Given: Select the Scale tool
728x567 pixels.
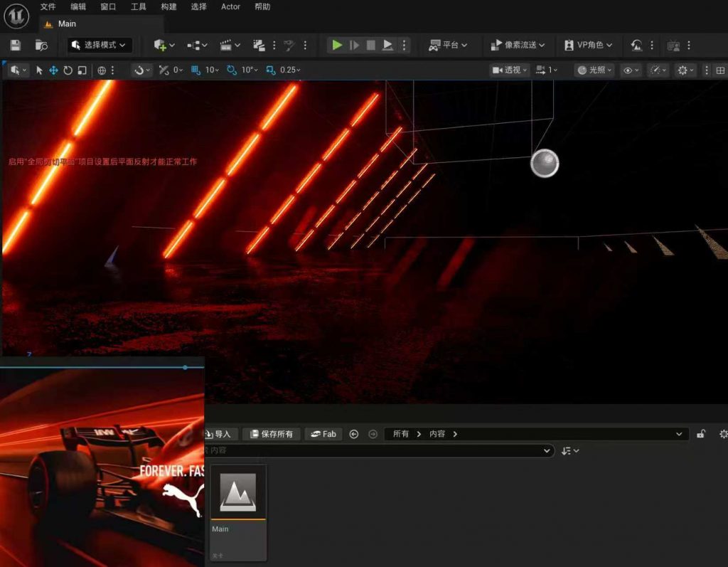Looking at the screenshot, I should tap(82, 70).
